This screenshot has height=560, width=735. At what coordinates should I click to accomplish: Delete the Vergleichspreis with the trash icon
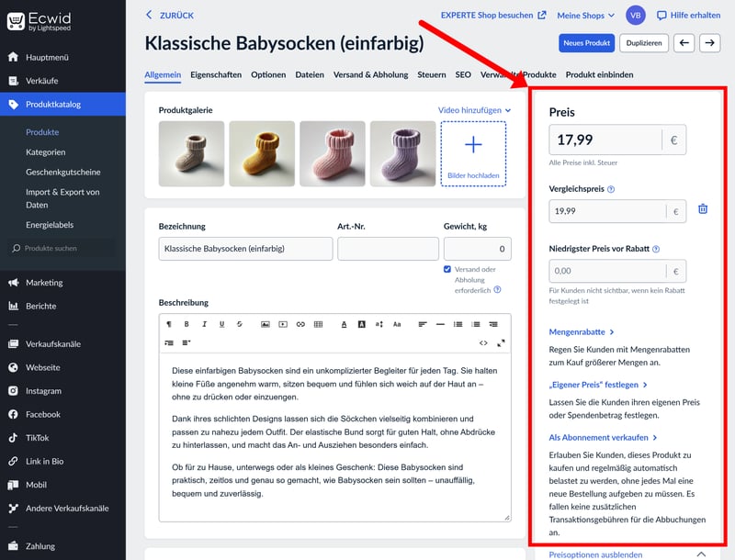click(x=703, y=209)
